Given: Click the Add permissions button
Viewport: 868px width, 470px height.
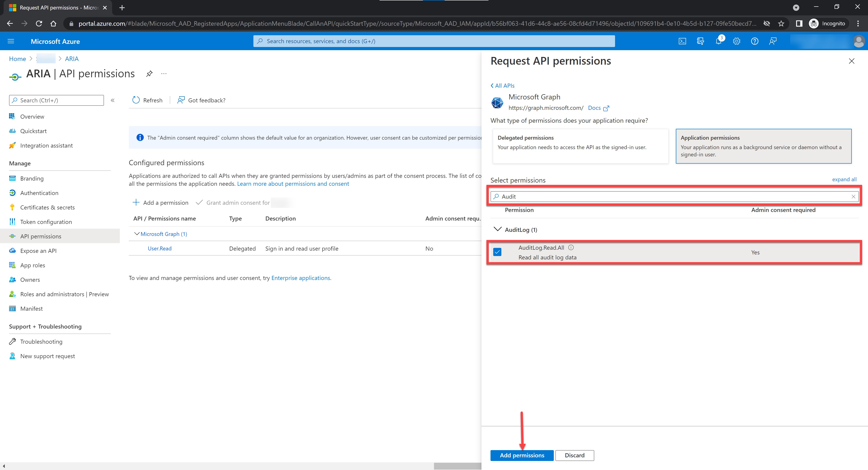Looking at the screenshot, I should point(522,455).
